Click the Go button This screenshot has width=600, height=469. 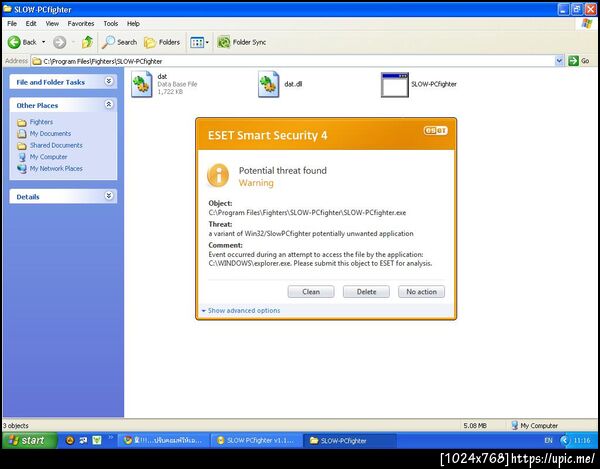point(579,61)
